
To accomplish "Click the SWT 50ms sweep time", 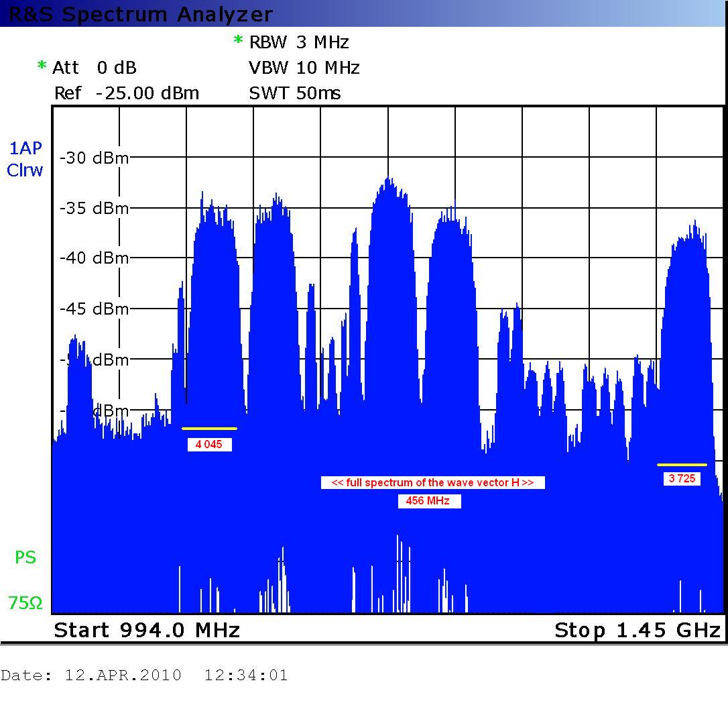I will pyautogui.click(x=295, y=93).
